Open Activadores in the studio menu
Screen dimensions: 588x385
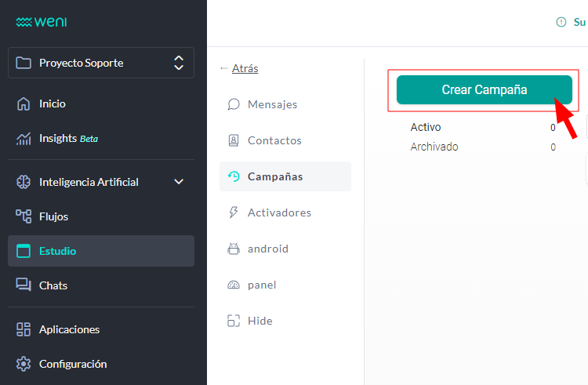point(285,212)
